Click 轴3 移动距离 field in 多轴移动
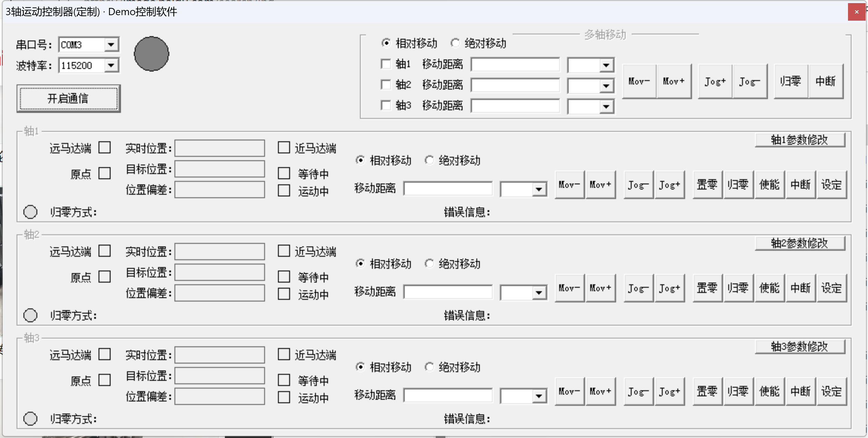 tap(515, 106)
